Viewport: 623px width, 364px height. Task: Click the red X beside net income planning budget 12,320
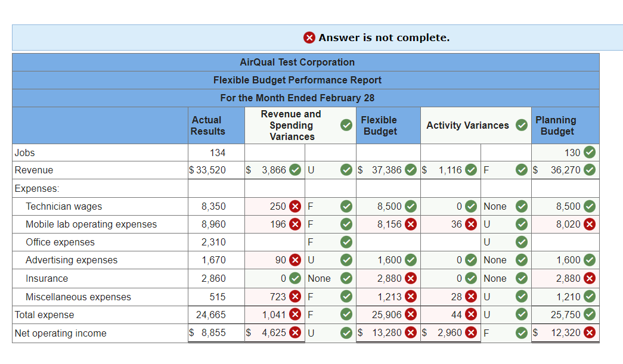coord(590,332)
